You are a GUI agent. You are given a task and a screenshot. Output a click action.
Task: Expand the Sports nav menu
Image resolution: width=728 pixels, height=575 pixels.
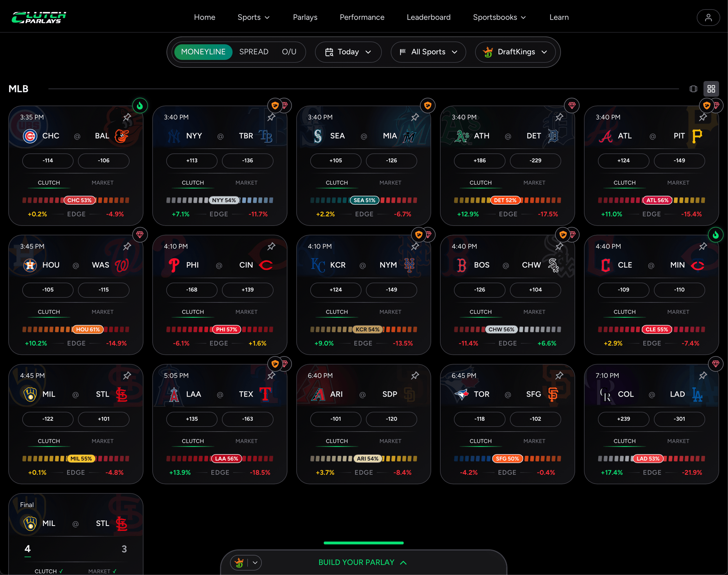[253, 17]
